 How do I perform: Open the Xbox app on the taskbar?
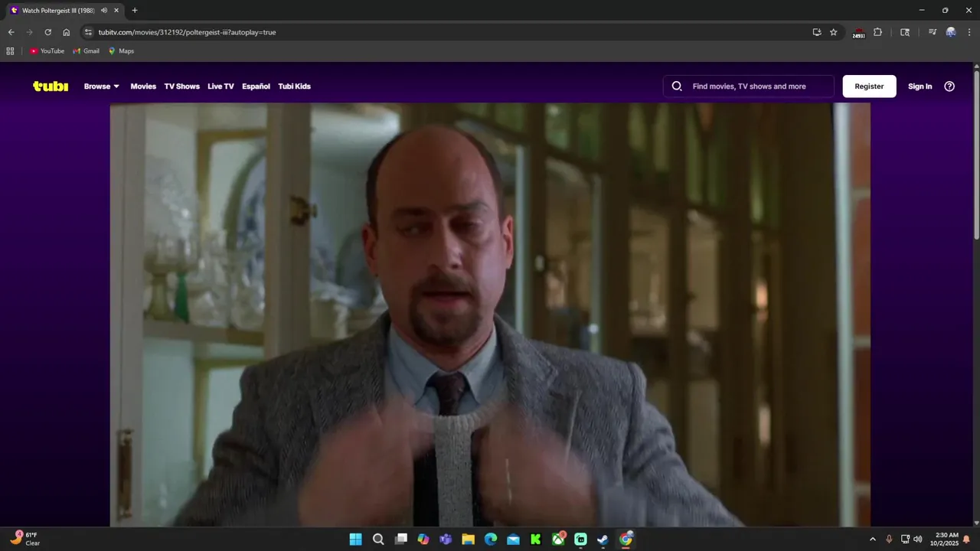[558, 540]
